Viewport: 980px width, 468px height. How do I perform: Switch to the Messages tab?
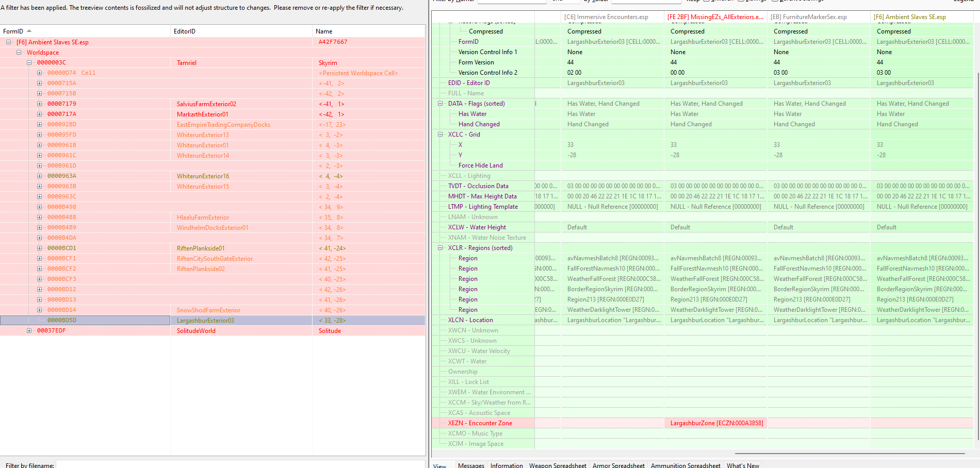pos(471,465)
